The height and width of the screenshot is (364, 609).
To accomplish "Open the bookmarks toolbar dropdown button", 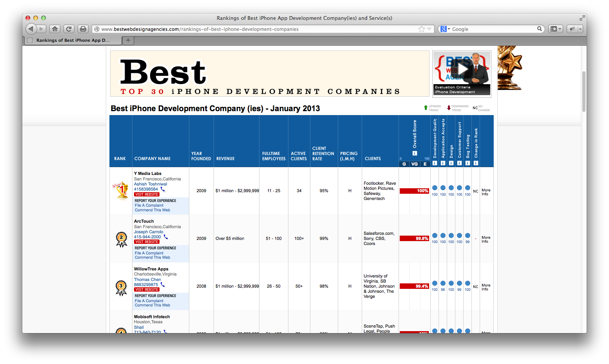I will click(x=556, y=29).
